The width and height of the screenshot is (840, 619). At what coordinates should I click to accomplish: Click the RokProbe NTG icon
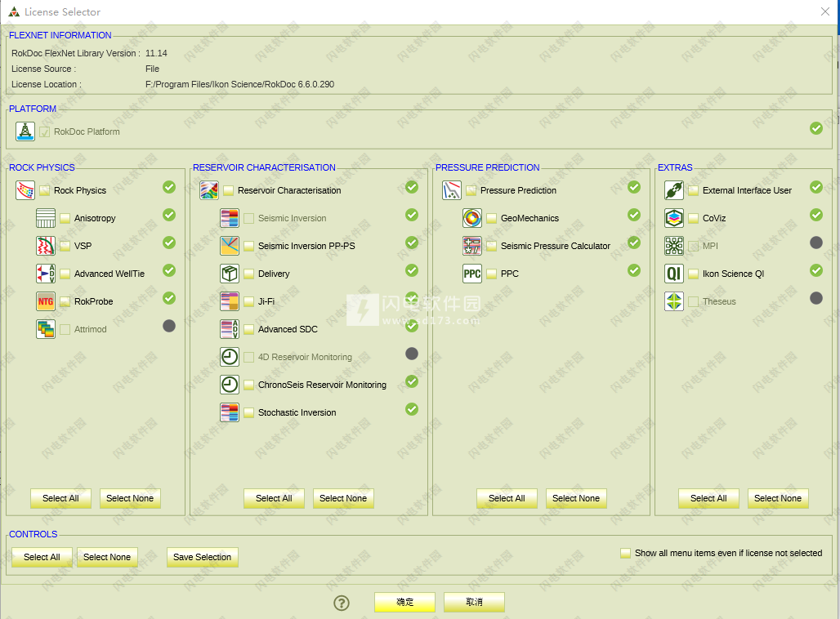[x=46, y=301]
